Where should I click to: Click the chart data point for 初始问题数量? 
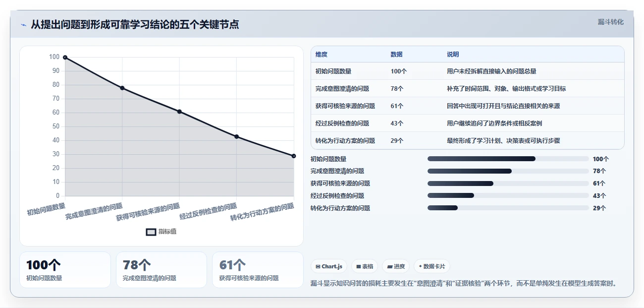point(65,58)
